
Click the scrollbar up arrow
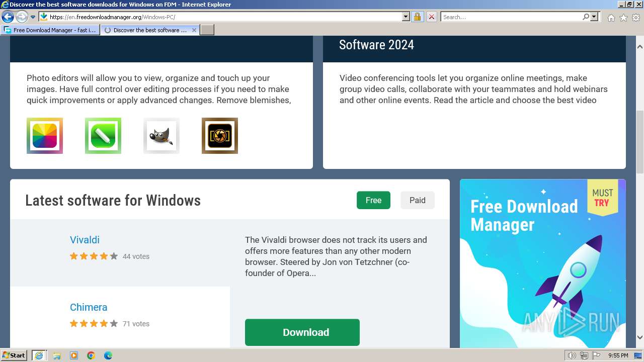pos(640,47)
